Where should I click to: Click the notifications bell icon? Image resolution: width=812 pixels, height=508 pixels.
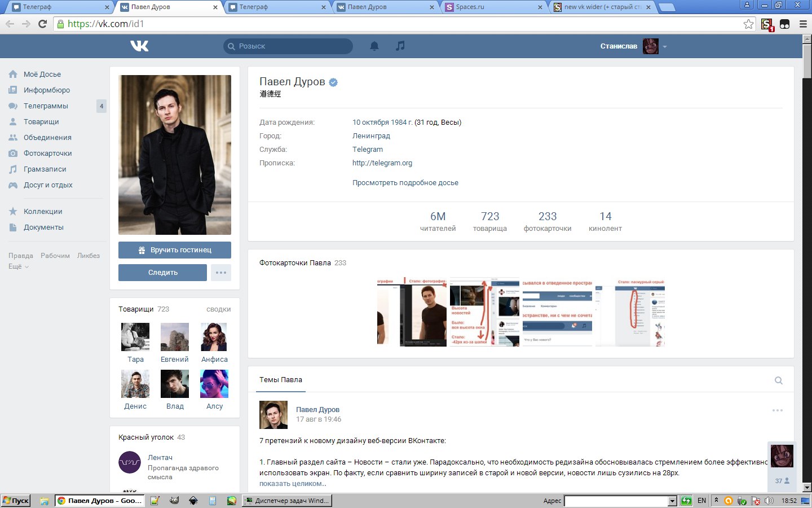pos(374,46)
